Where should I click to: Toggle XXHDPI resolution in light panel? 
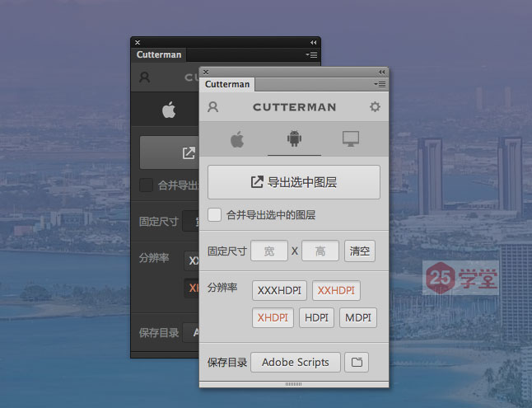[x=336, y=290]
